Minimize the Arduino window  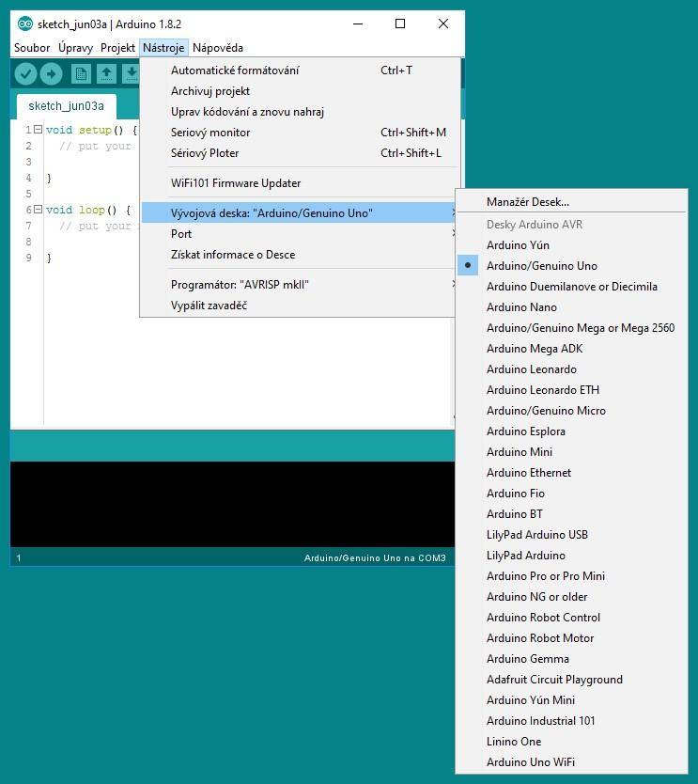tap(358, 24)
